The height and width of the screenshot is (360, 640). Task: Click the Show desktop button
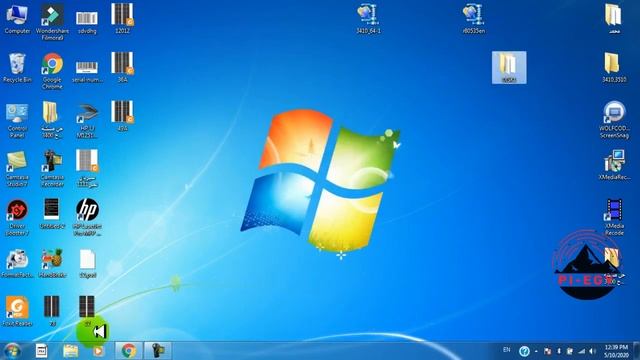[637, 351]
